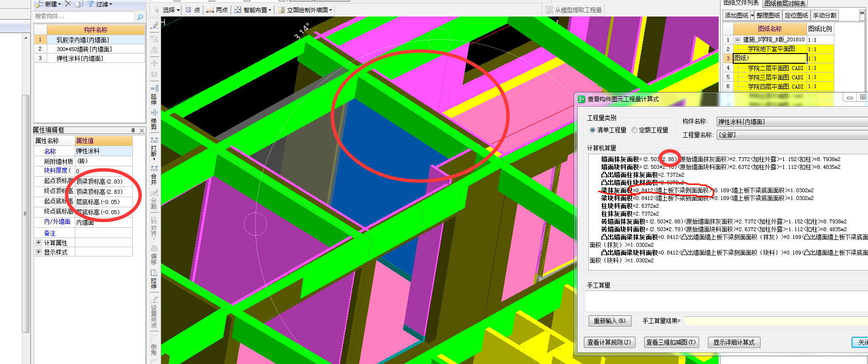Image resolution: width=868 pixels, height=364 pixels.
Task: Click the 查看三维扣减图(T) button
Action: click(x=671, y=342)
